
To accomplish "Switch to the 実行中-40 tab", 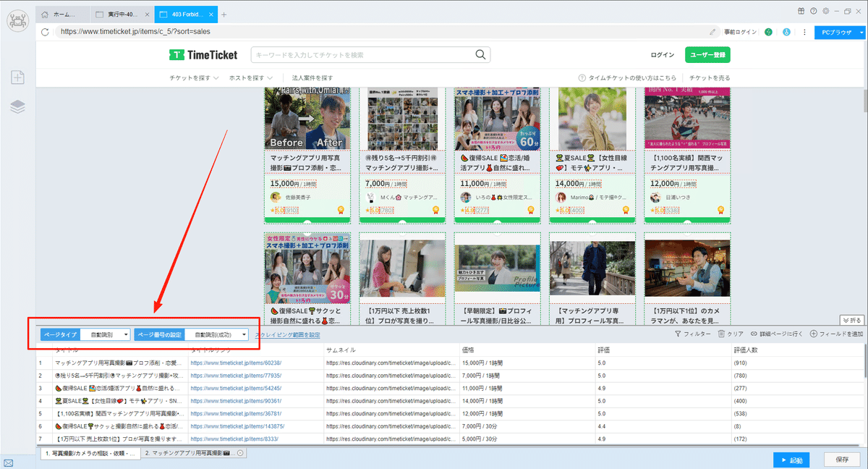I will click(123, 14).
